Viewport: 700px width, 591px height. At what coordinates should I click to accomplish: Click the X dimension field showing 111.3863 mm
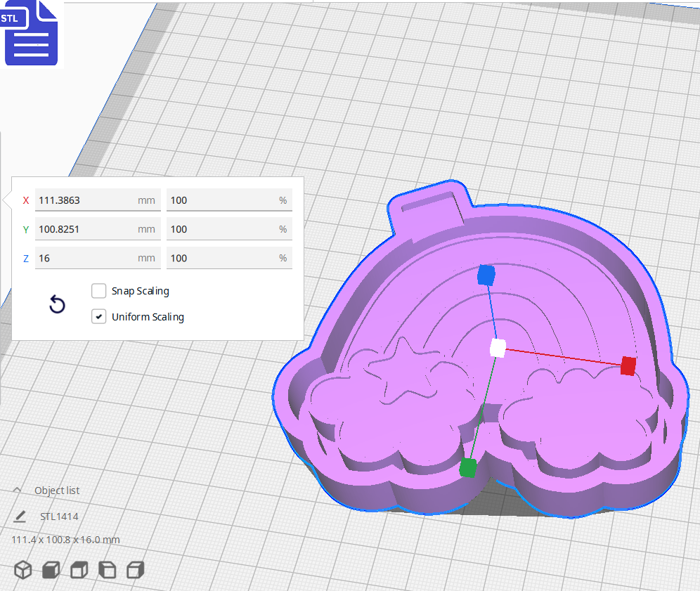pos(97,200)
